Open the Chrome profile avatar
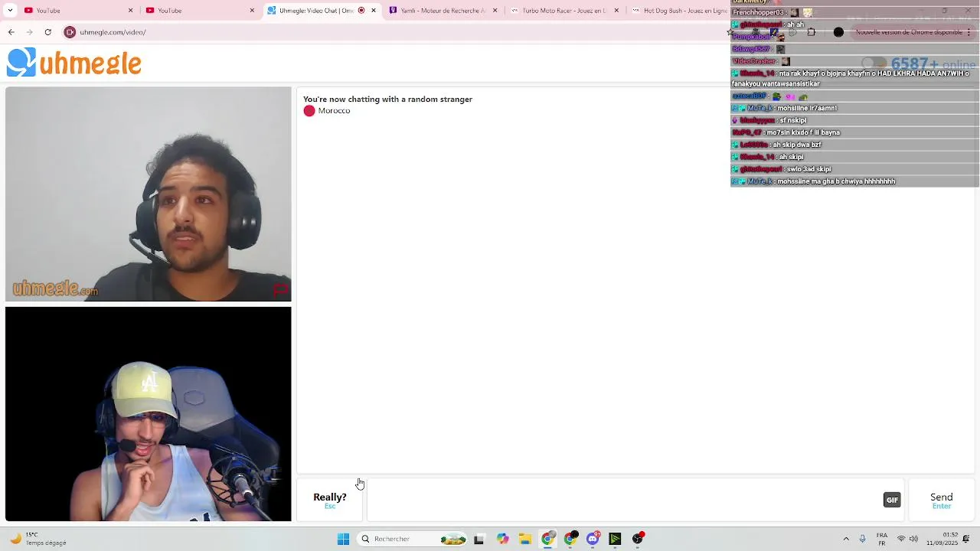Screen dimensions: 980x551 pos(838,32)
